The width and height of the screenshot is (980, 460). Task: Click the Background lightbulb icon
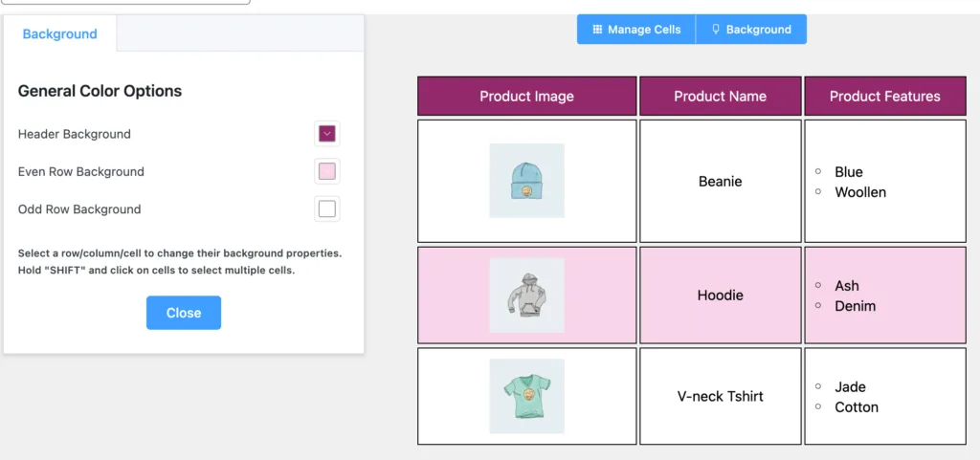[x=716, y=30]
